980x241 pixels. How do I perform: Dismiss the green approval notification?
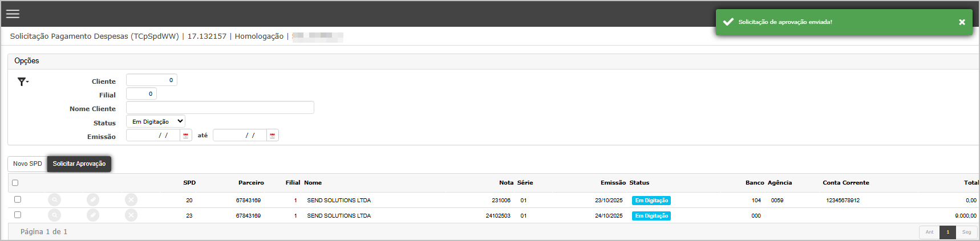pos(962,22)
